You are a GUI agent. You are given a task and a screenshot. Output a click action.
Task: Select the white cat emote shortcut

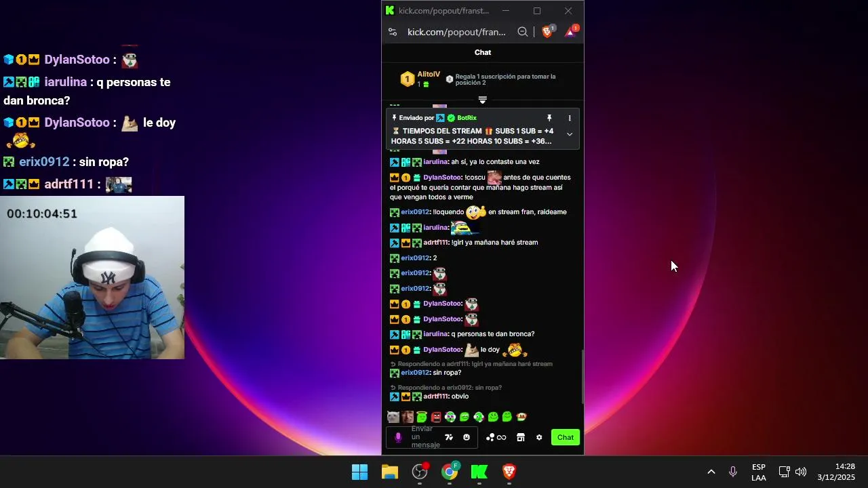pyautogui.click(x=393, y=417)
